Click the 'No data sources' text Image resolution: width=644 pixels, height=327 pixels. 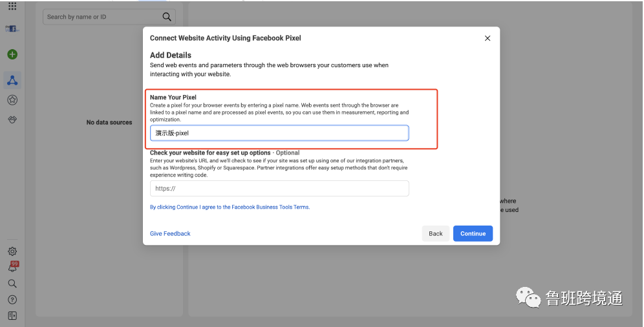click(109, 122)
